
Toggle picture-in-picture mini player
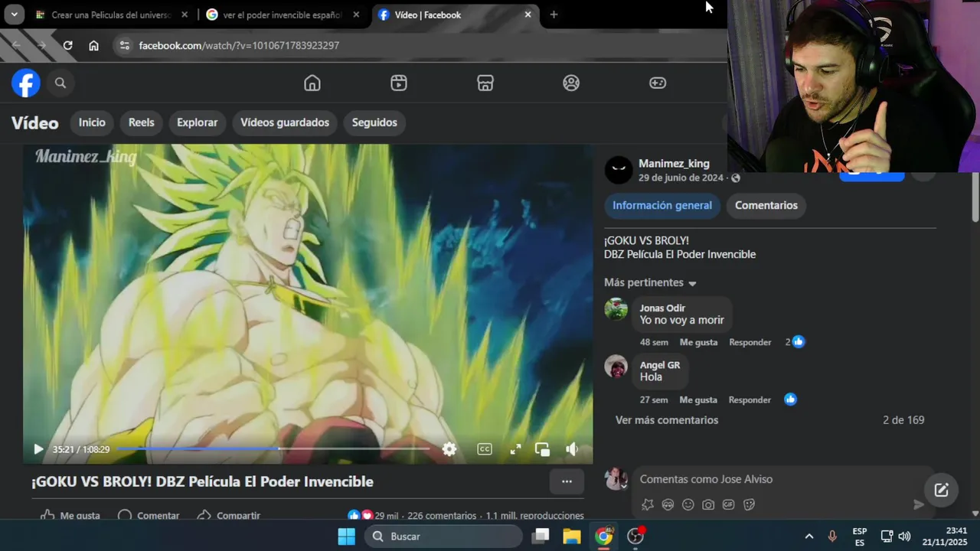coord(542,449)
